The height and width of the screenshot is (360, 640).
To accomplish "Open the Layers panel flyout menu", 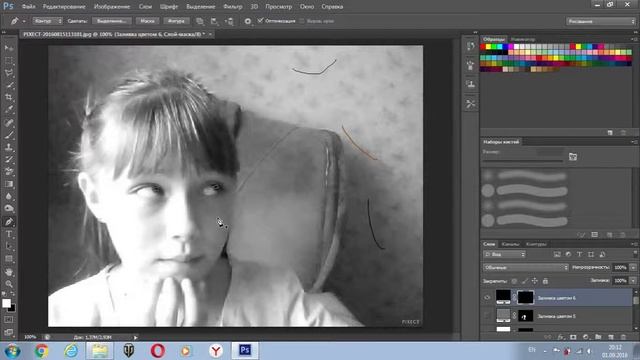I will (633, 244).
